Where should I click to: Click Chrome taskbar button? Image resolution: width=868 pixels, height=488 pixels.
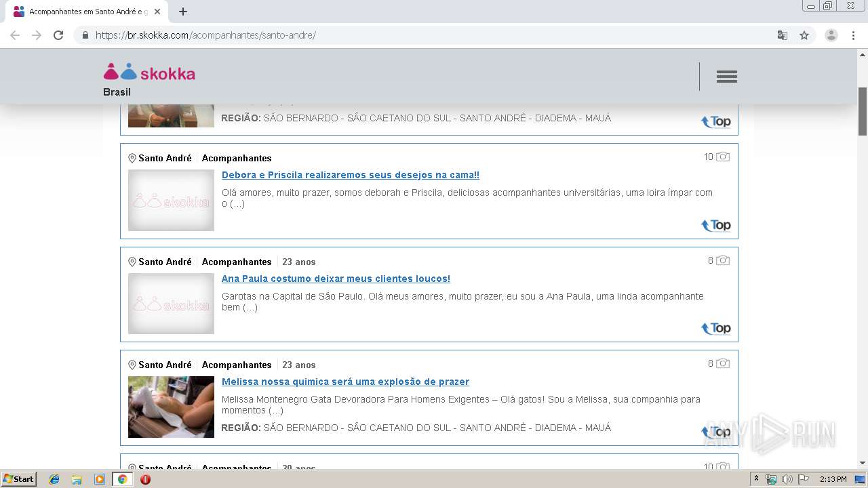coord(122,479)
